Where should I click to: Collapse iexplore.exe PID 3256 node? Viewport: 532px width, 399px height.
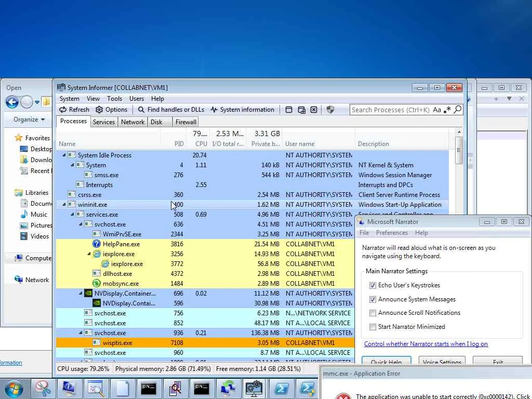tap(89, 254)
